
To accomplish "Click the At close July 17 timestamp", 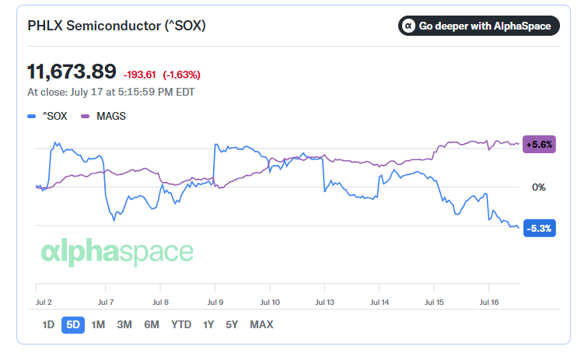I will 111,93.
